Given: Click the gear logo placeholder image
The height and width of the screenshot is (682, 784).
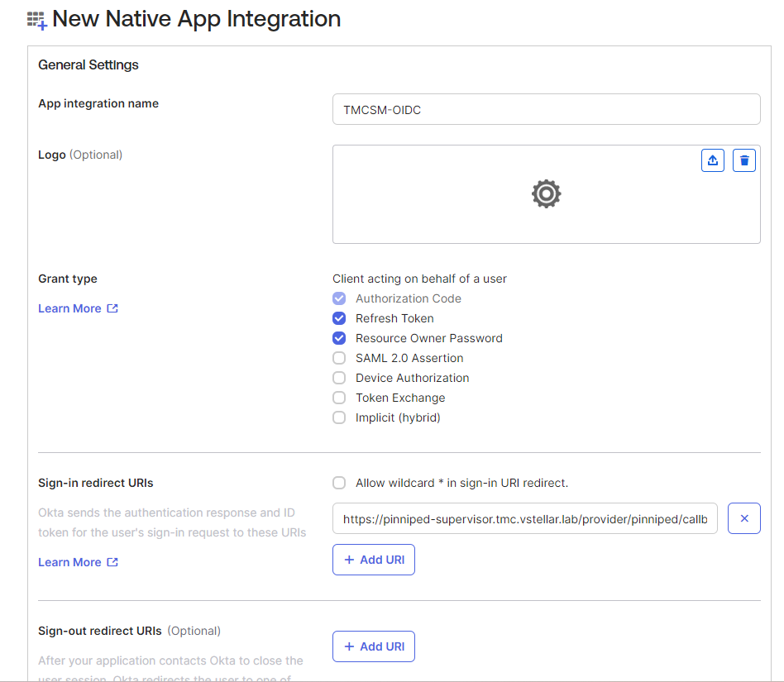Looking at the screenshot, I should (546, 193).
